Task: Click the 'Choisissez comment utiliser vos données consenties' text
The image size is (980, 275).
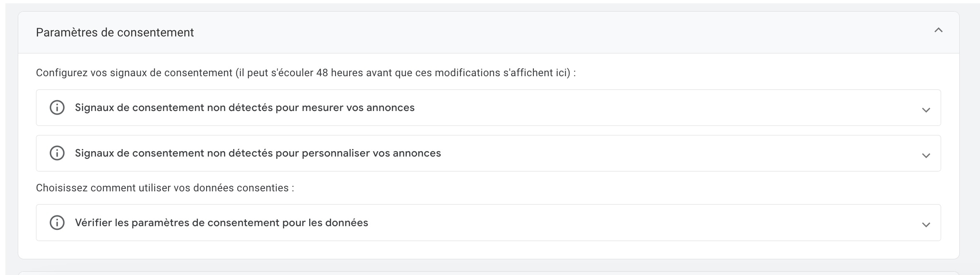Action: tap(165, 188)
